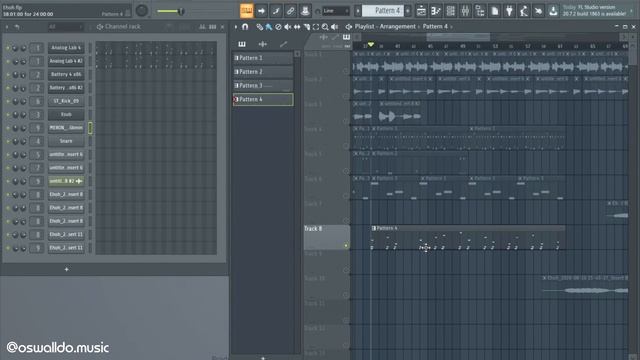The height and width of the screenshot is (360, 640).
Task: Mute the ST_Kick_09 channel LED
Action: pos(8,101)
